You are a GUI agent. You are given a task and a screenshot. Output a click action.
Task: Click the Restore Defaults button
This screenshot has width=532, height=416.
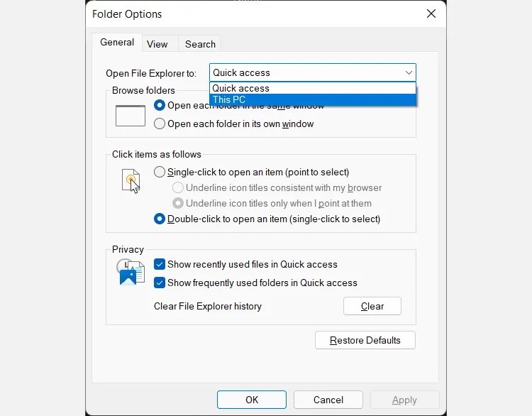click(365, 340)
